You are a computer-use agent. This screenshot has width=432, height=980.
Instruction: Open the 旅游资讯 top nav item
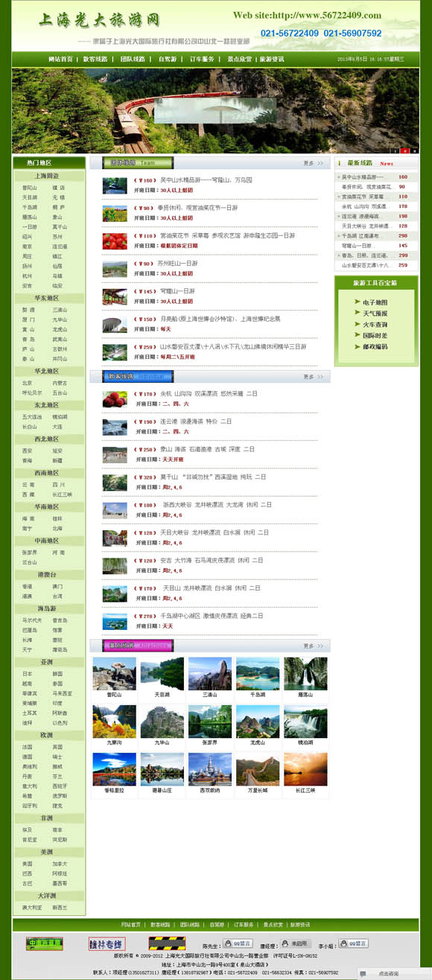pos(272,59)
